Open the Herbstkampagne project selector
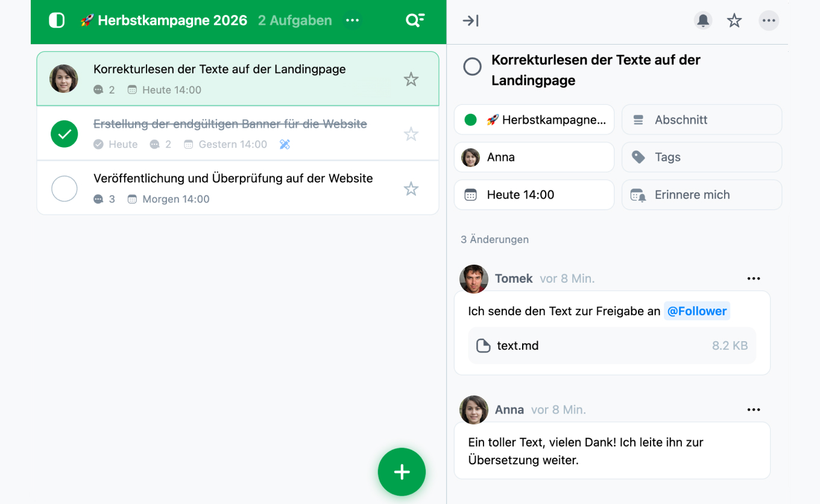Screen dimensions: 820x504 [534, 119]
